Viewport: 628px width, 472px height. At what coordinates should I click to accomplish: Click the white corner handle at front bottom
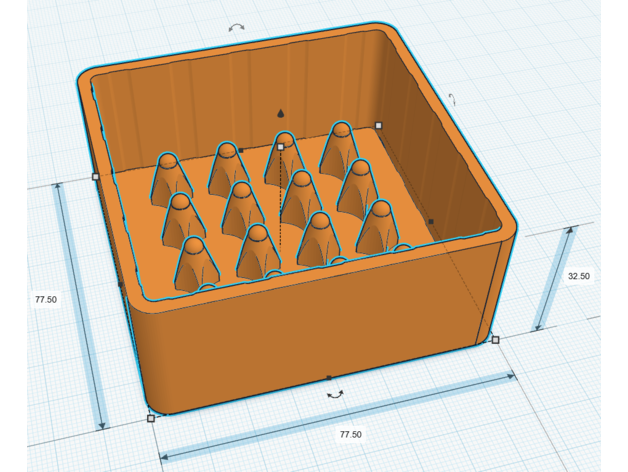click(x=151, y=418)
